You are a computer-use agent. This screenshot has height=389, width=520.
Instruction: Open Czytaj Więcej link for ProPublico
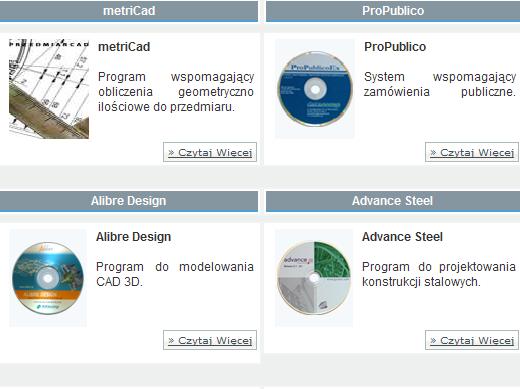point(472,152)
